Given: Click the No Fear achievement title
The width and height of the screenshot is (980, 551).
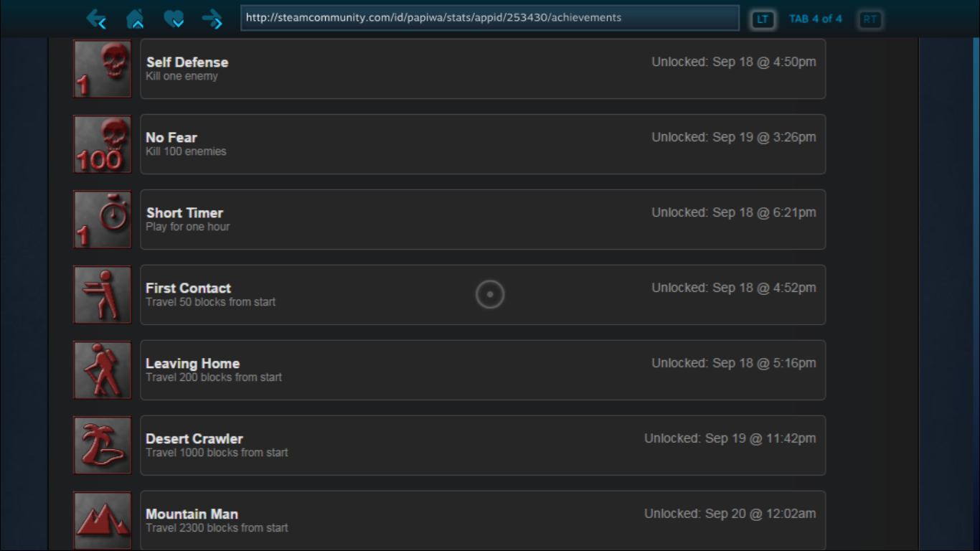Looking at the screenshot, I should tap(171, 138).
